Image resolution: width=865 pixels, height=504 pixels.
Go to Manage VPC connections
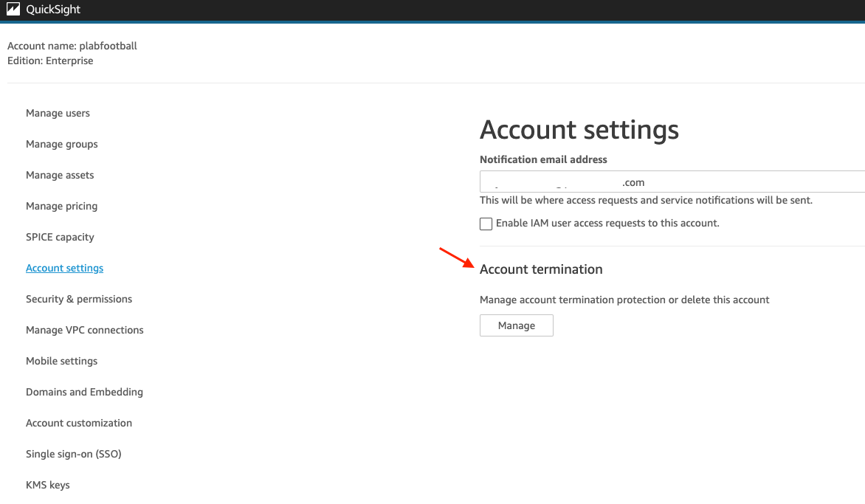tap(85, 330)
